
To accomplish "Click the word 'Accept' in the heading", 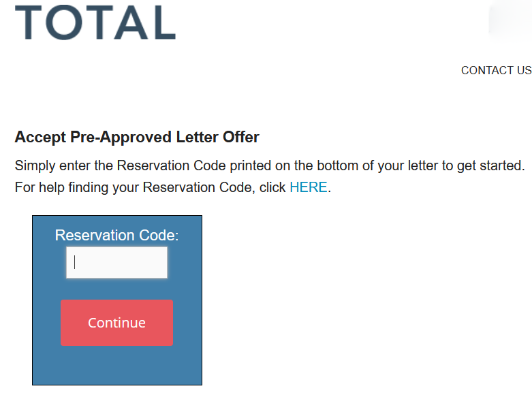I will click(40, 138).
